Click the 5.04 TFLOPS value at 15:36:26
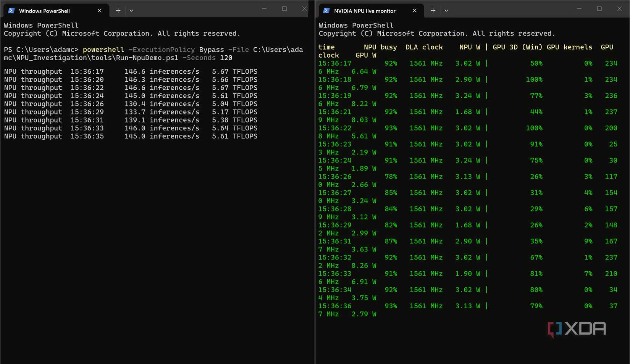This screenshot has width=630, height=364. [234, 104]
